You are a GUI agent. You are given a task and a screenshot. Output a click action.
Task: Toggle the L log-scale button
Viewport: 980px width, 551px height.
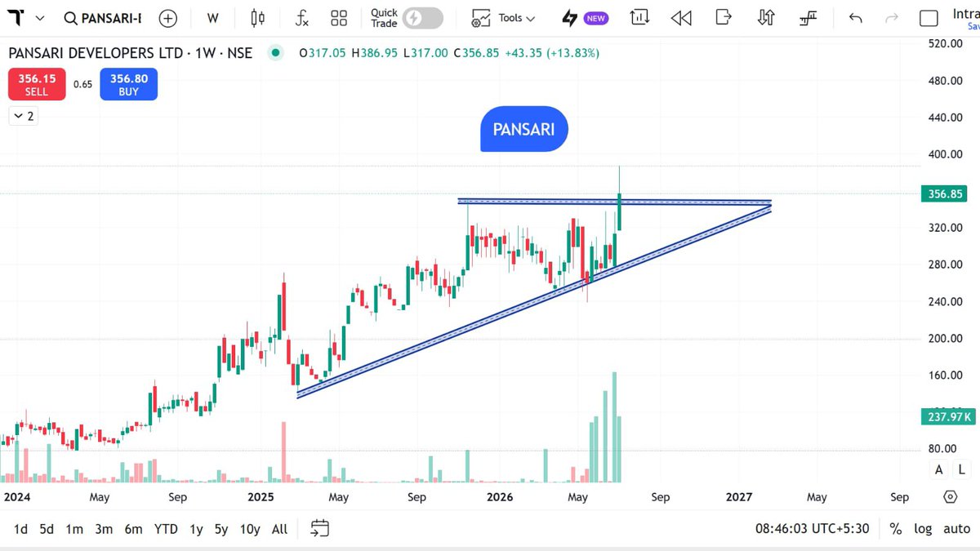[961, 469]
